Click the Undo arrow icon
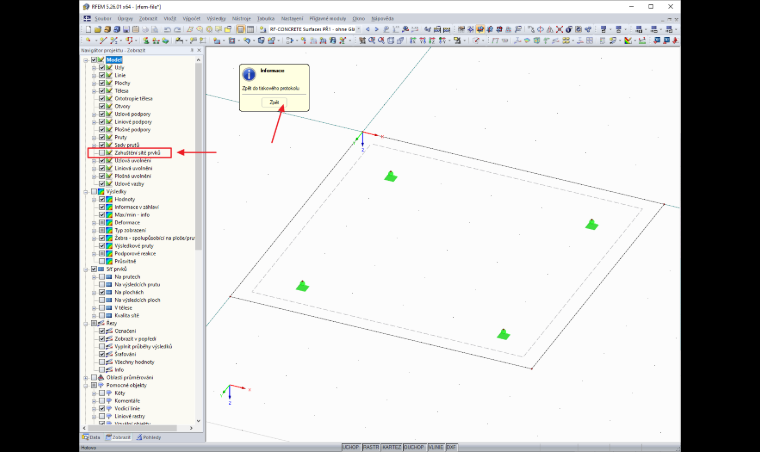 coord(167,30)
